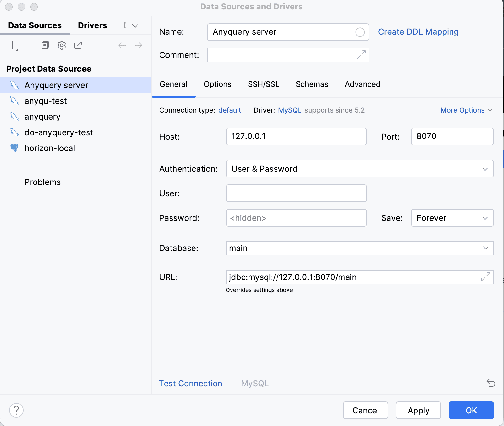Viewport: 504px width, 426px height.
Task: Pick color via circle in Name field
Action: coord(360,32)
